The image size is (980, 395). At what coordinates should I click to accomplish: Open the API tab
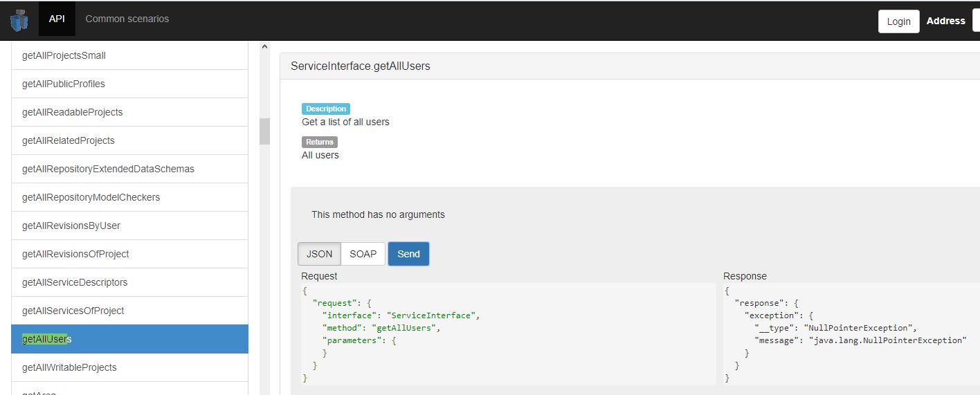click(57, 19)
